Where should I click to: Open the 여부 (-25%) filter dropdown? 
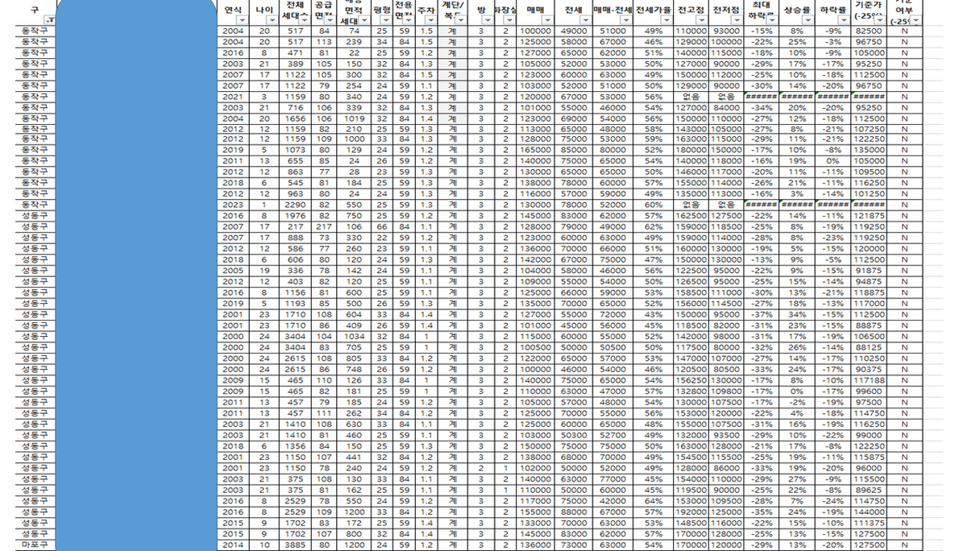[916, 20]
